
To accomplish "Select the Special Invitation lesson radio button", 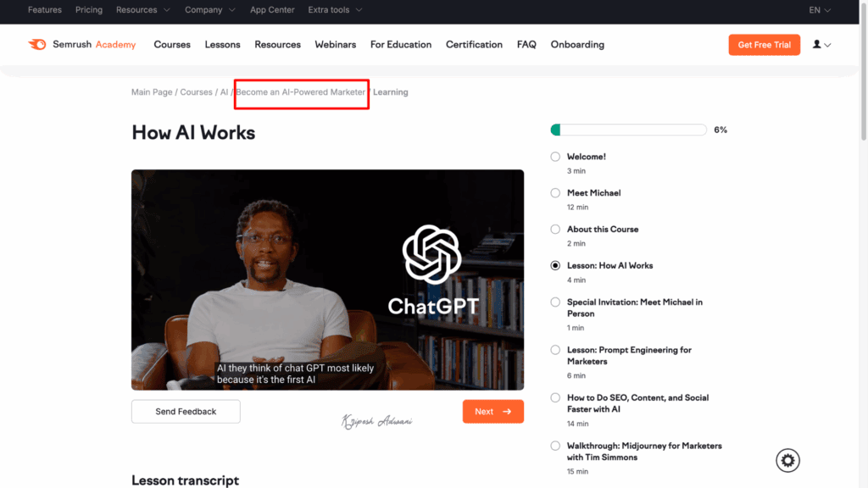I will (554, 302).
